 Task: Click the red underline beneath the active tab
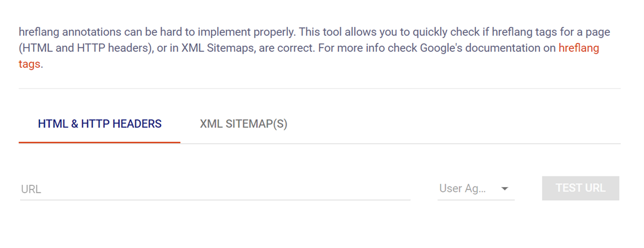coord(100,142)
